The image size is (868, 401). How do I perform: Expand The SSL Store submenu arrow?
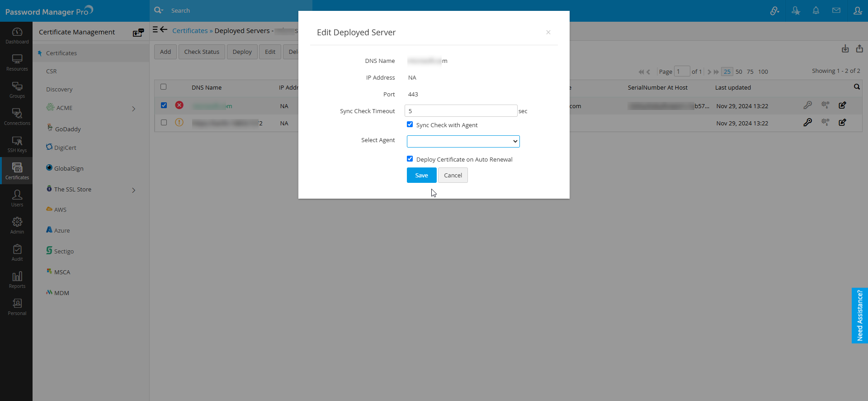[133, 190]
